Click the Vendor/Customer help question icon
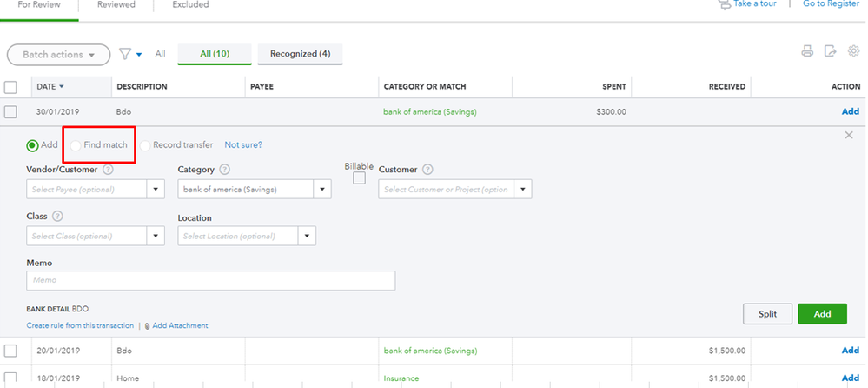Viewport: 868px width, 388px height. 109,170
